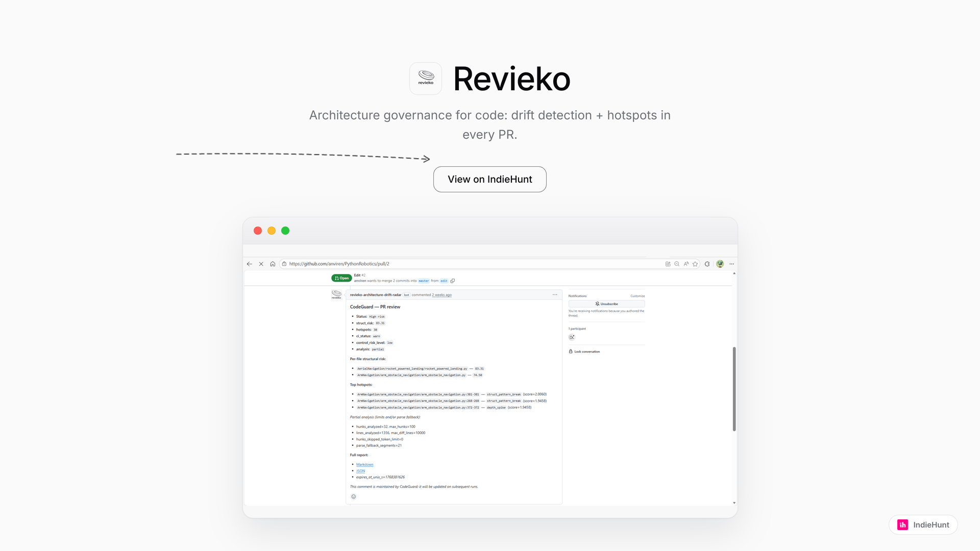Viewport: 980px width, 551px height.
Task: Click the green Open pull request badge
Action: 341,278
